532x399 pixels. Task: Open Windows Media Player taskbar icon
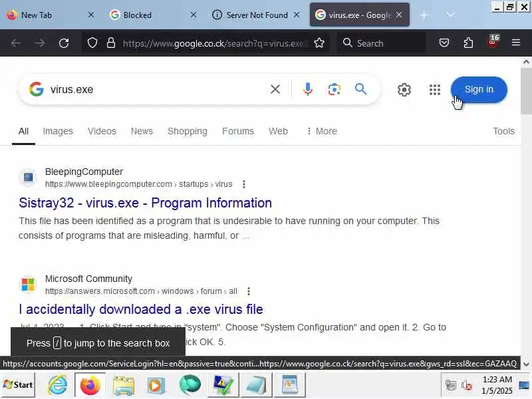pyautogui.click(x=156, y=386)
